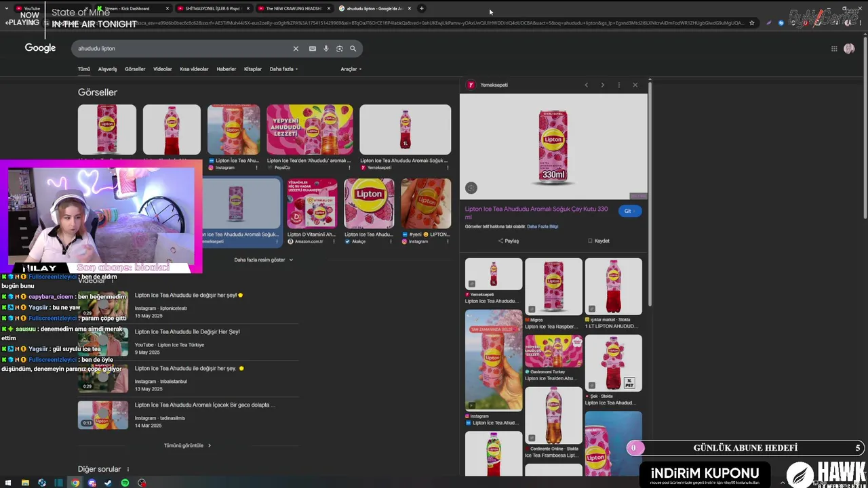This screenshot has width=868, height=488.
Task: Start voice search with the microphone icon
Action: 326,49
